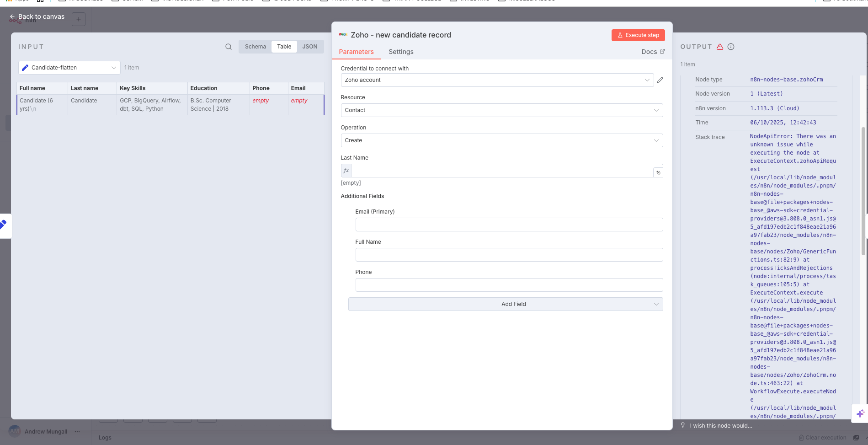Open the Settings tab
Image resolution: width=868 pixels, height=445 pixels.
401,52
